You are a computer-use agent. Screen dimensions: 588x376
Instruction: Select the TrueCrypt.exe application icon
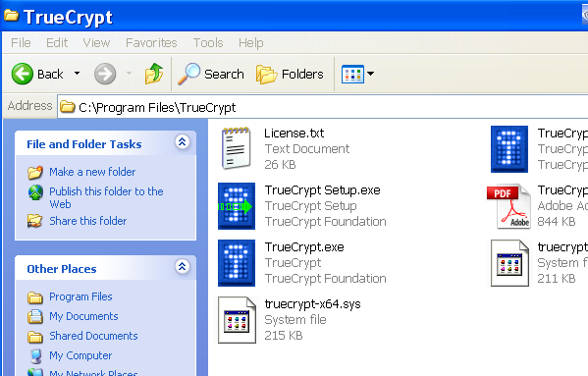pos(237,263)
